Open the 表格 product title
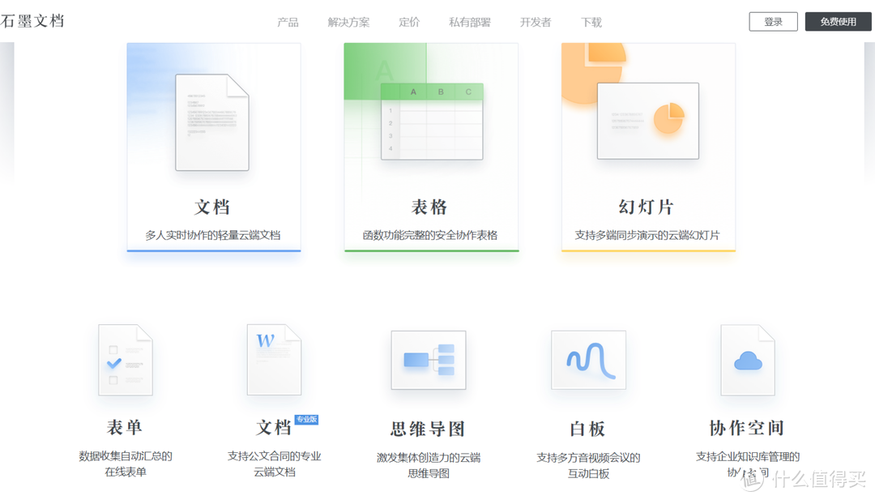The height and width of the screenshot is (500, 875). click(x=429, y=207)
